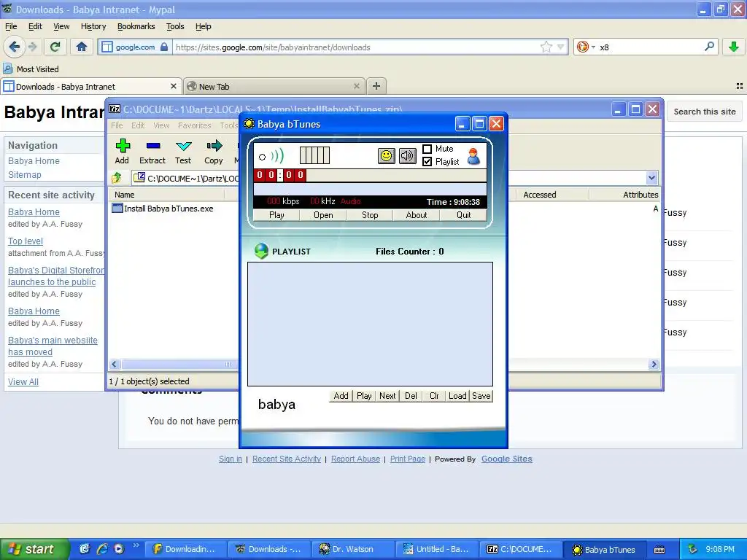Click the browser URL address field
Image resolution: width=747 pixels, height=560 pixels.
[355, 47]
